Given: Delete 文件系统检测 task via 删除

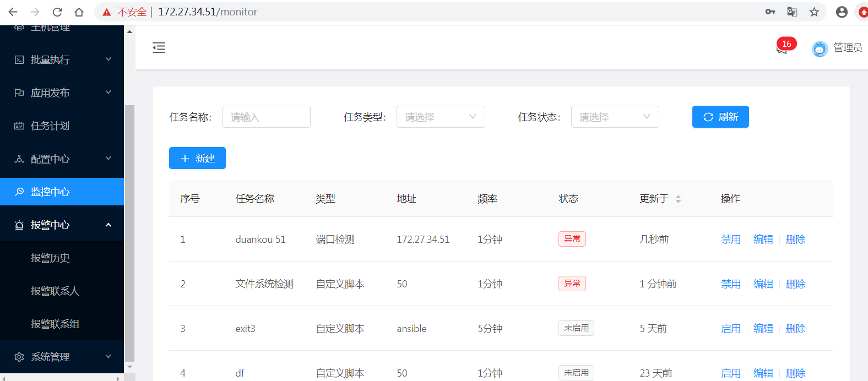Looking at the screenshot, I should click(796, 284).
